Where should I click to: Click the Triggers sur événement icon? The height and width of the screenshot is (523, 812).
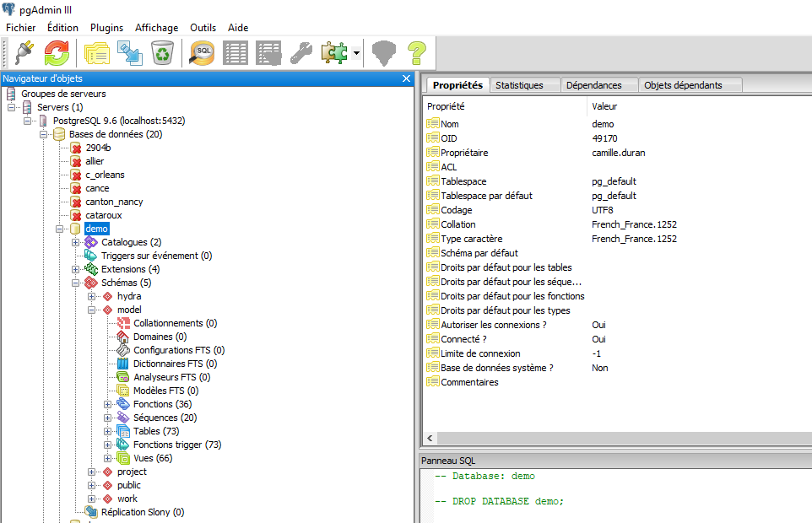coord(90,256)
